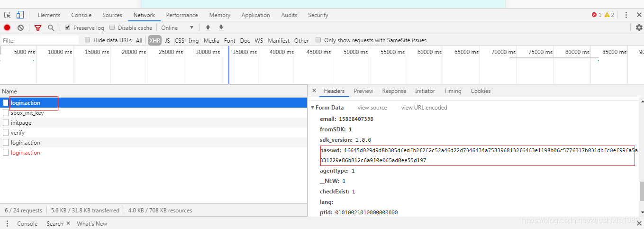
Task: Enable Only show requests with SameSite issues
Action: 318,40
